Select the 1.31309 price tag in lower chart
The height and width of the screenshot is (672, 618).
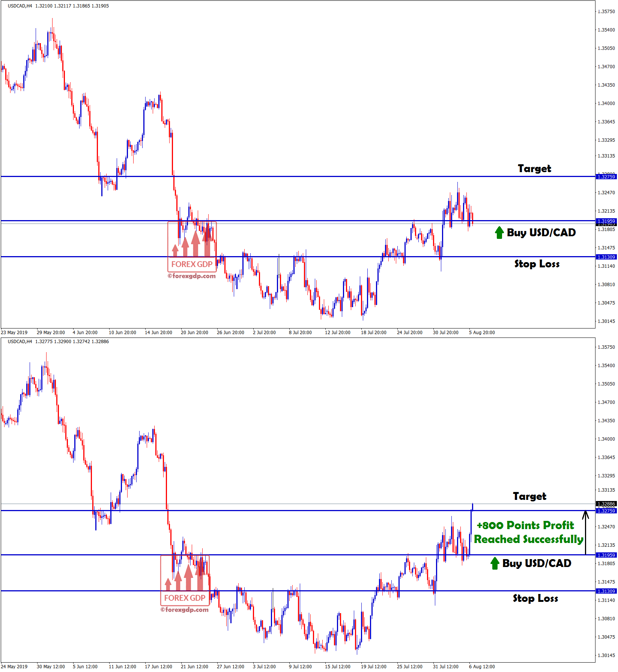coord(606,591)
